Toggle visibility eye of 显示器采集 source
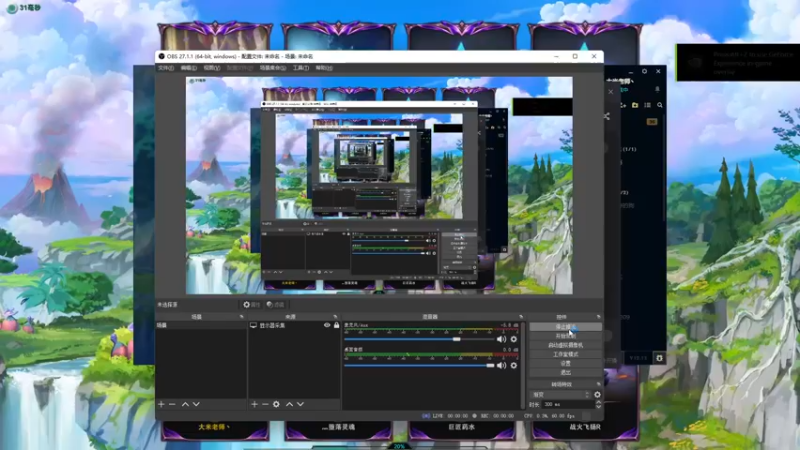Viewport: 800px width, 450px height. [327, 325]
